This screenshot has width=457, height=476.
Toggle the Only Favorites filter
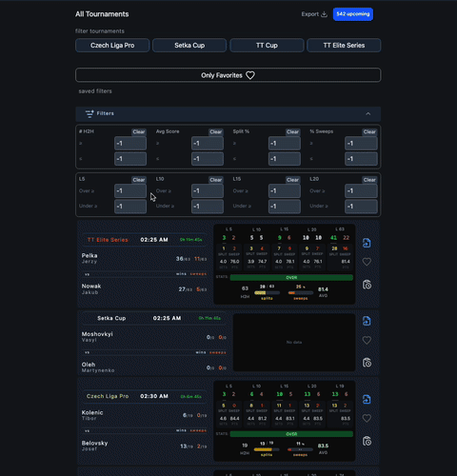228,75
